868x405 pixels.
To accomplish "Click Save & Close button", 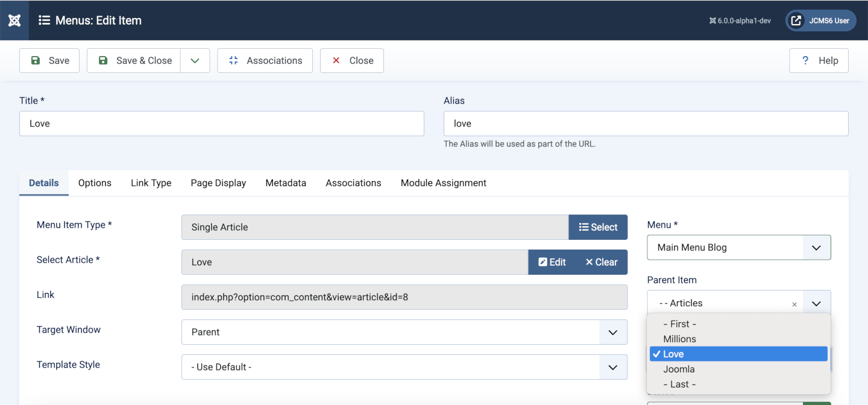I will tap(134, 60).
